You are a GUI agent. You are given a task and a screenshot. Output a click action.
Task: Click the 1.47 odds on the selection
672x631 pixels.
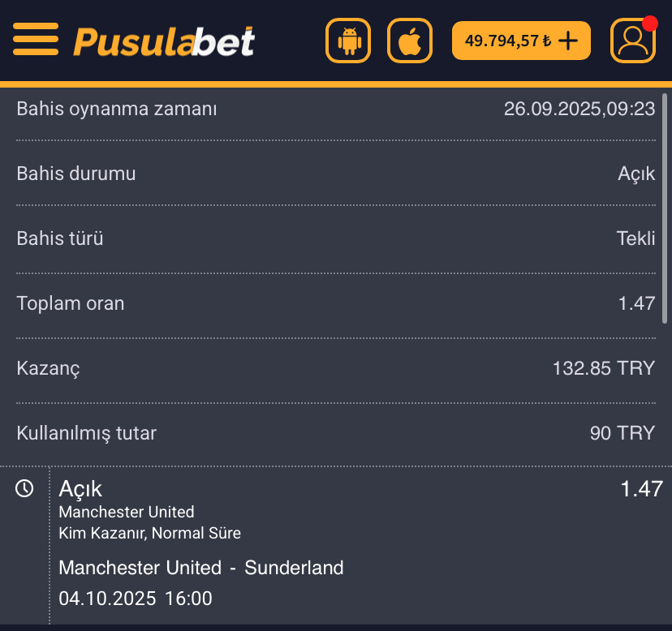click(x=640, y=489)
